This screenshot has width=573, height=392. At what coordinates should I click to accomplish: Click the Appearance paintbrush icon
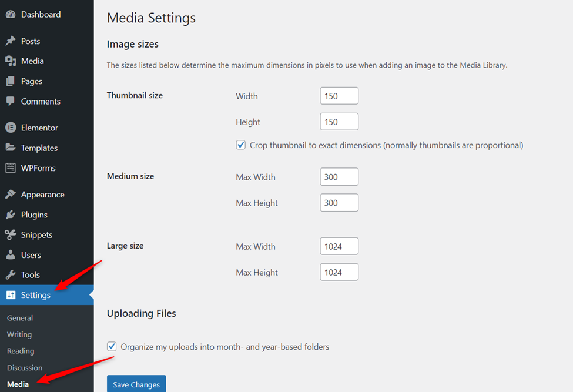[x=11, y=195]
